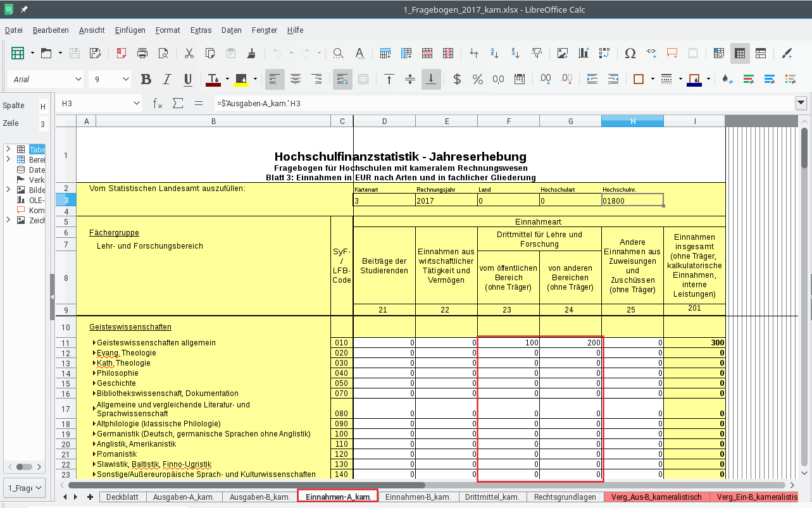Click Format as Date calendar icon
The height and width of the screenshot is (508, 812).
point(520,79)
